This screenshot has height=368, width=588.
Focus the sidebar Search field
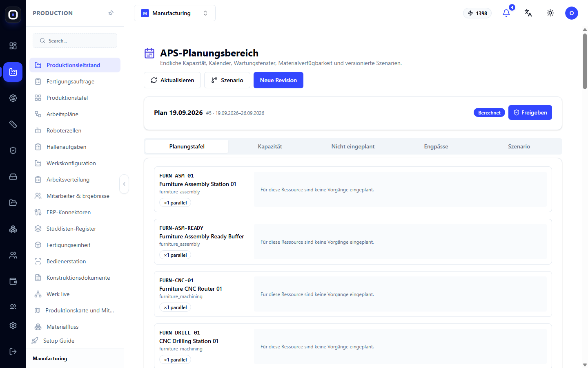click(x=75, y=40)
